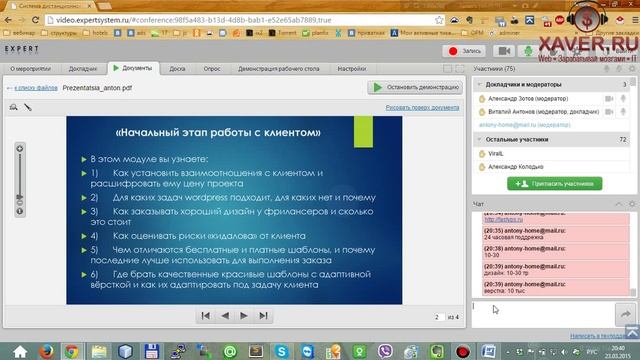Viewport: 640px width, 360px height.
Task: Open chat settings gear icon
Action: [632, 204]
